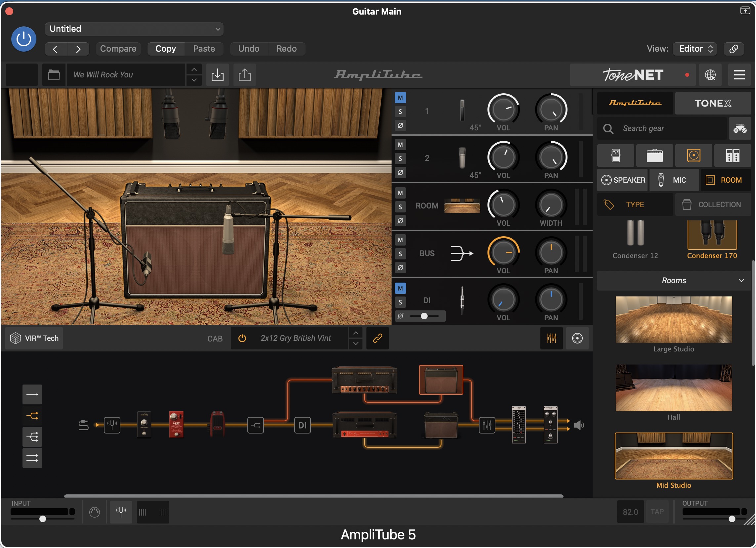Select the ROOM tab
Screen dimensions: 756x548
(726, 180)
